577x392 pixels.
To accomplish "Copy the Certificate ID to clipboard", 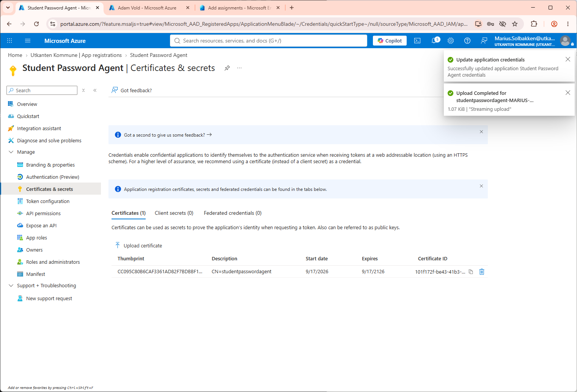I will tap(471, 272).
